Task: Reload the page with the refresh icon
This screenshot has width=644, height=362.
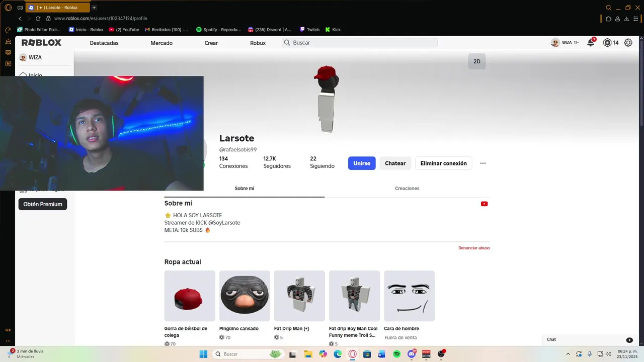Action: click(x=38, y=19)
